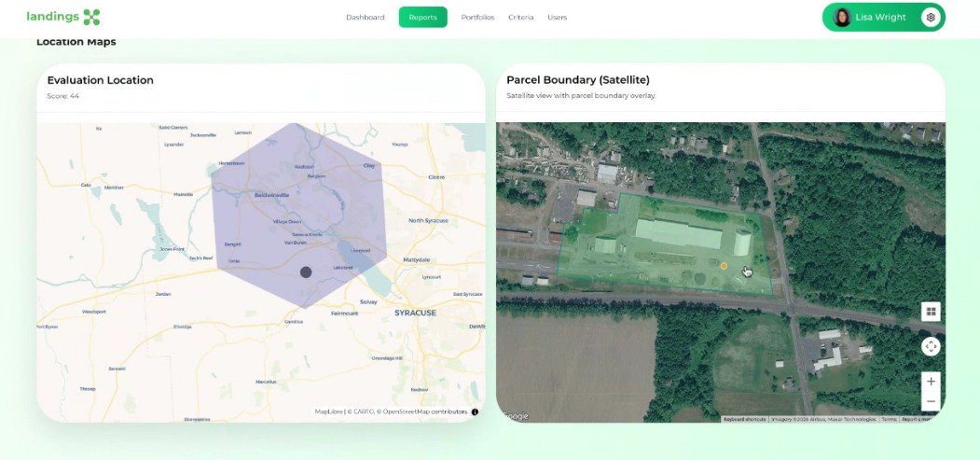Click the North Syracuse map label
This screenshot has height=460, width=980.
coord(428,220)
